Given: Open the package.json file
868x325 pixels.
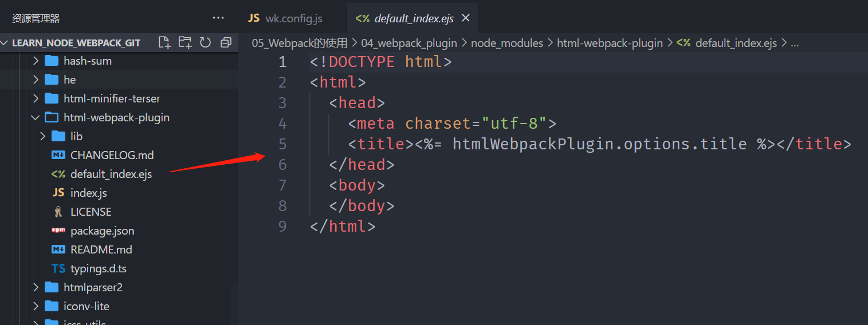Looking at the screenshot, I should click(102, 231).
